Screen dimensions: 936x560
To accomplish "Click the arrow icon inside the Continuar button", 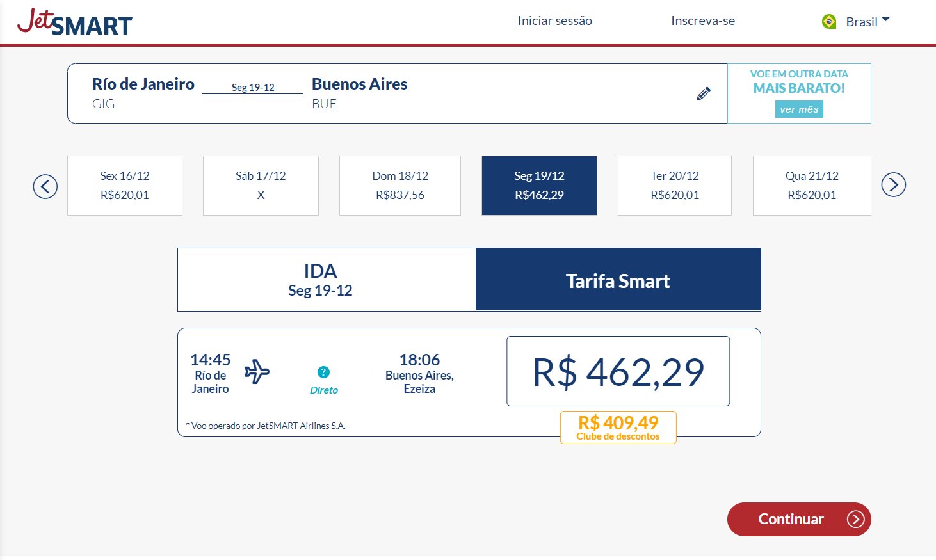I will pos(855,519).
